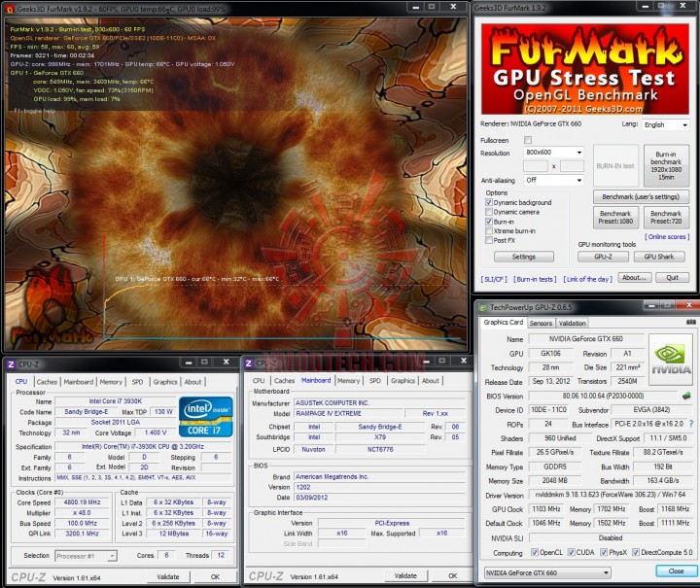Switch to CPU tab in Mainboard CPU-Z window

[259, 381]
